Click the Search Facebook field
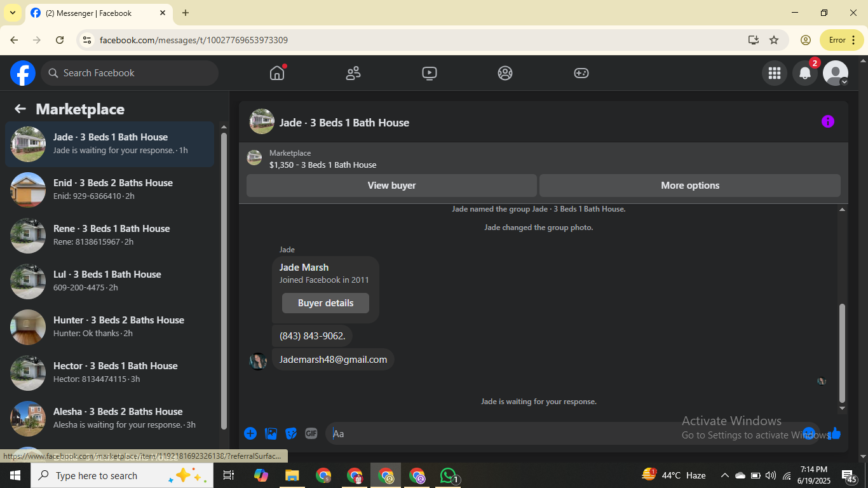 click(130, 73)
